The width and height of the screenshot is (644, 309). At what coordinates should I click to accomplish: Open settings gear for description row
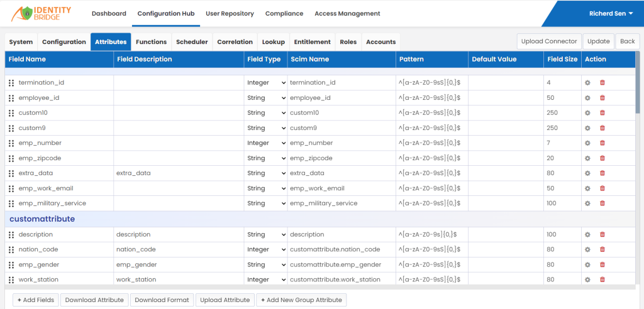point(587,234)
